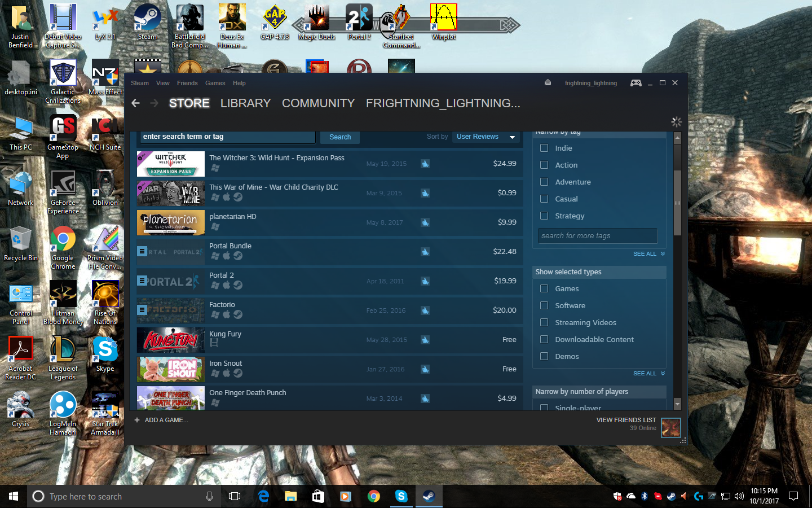Click positive review icon for Factorio
The height and width of the screenshot is (508, 812).
point(425,310)
